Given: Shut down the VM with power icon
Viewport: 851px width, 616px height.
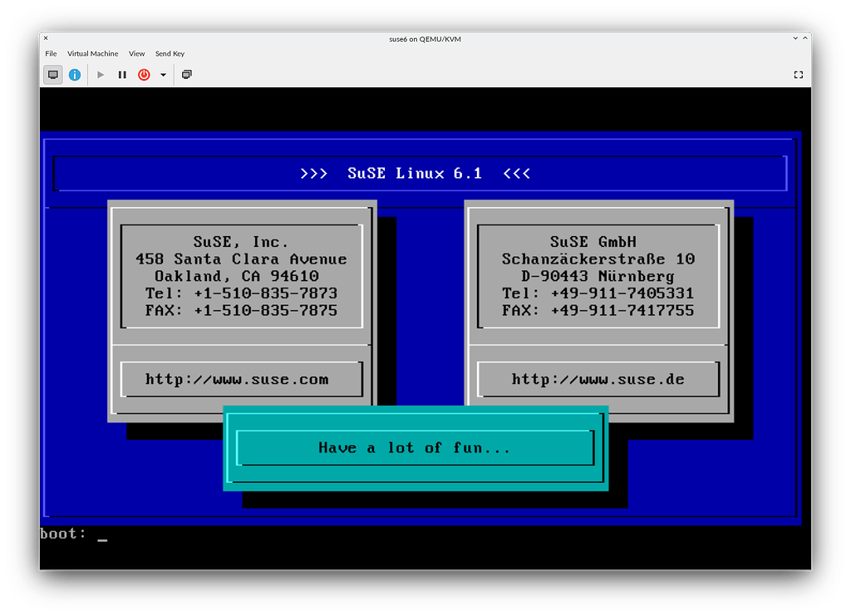Looking at the screenshot, I should [x=144, y=75].
